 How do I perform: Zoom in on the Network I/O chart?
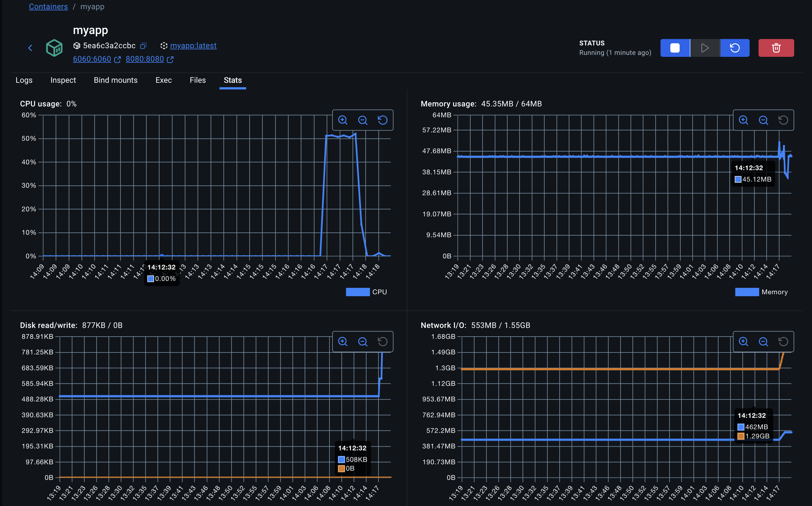tap(743, 342)
